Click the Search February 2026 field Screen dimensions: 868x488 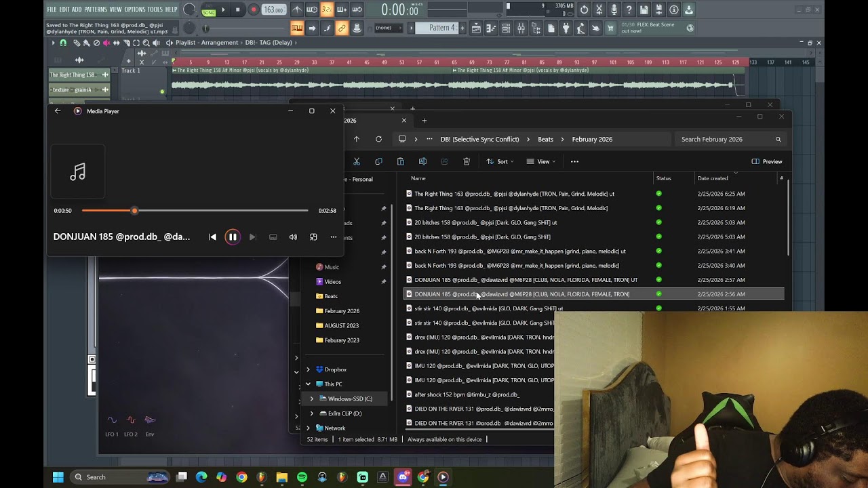tap(731, 139)
